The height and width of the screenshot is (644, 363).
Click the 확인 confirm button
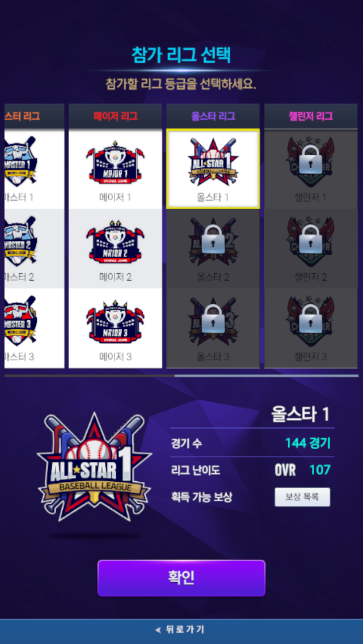click(181, 578)
